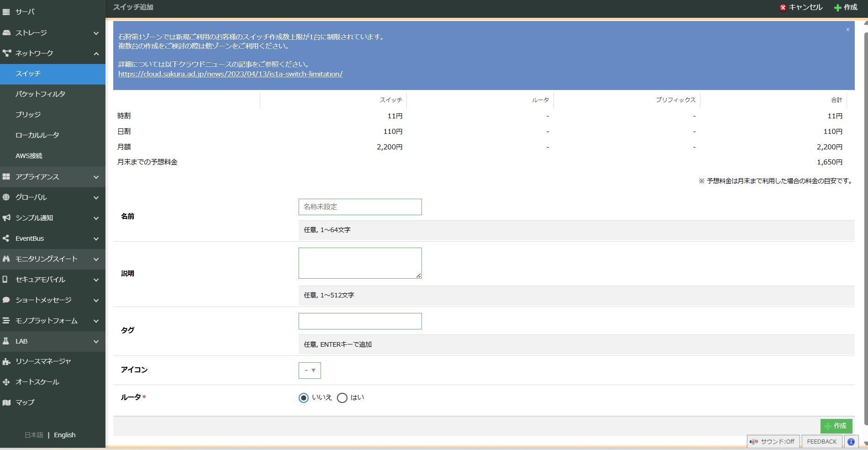Click the green 作成 button at bottom
This screenshot has height=450, width=868.
click(836, 426)
